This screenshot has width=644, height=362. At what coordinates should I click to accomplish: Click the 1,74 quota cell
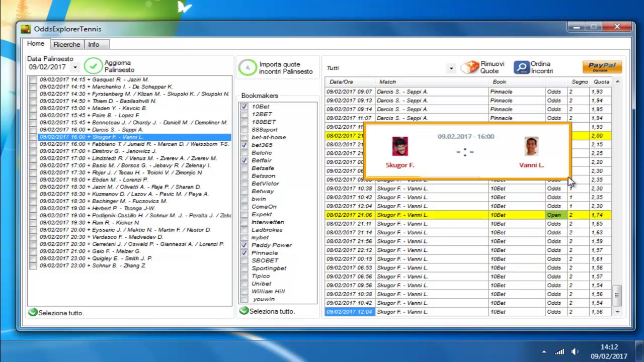(x=600, y=215)
